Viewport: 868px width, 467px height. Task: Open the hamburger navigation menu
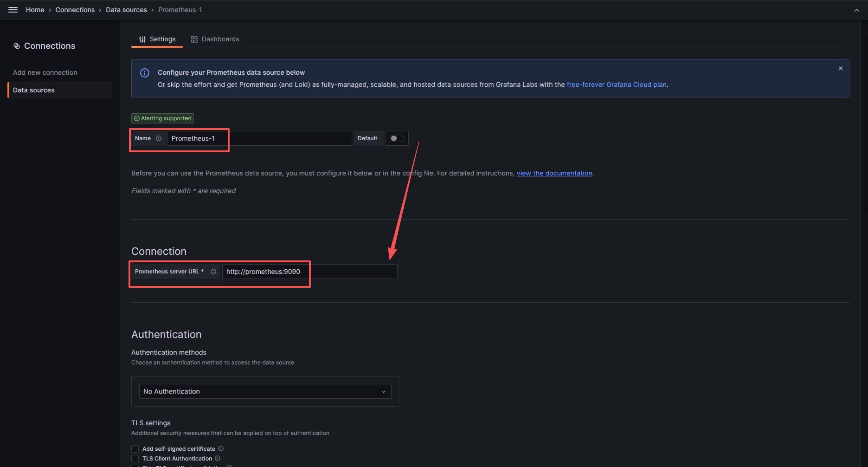point(13,9)
